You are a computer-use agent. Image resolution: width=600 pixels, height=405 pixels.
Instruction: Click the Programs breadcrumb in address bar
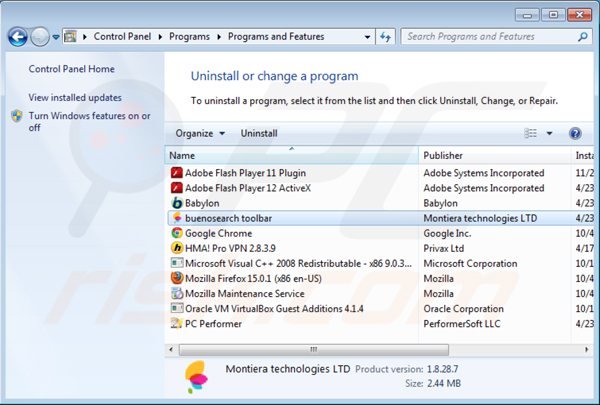[189, 37]
